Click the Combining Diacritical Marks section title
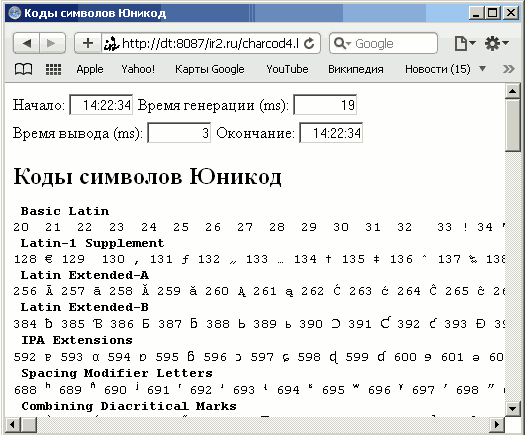 click(x=129, y=406)
